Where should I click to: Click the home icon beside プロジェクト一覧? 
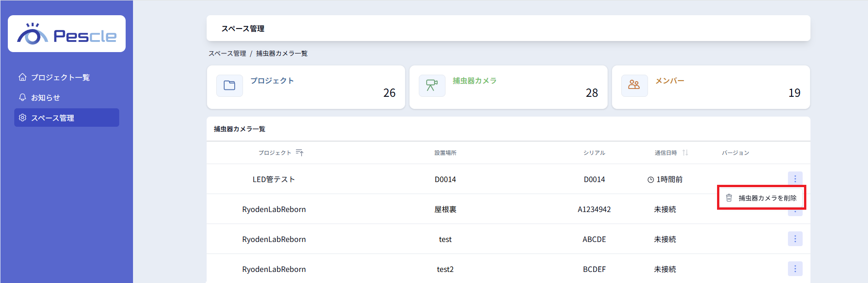[23, 77]
